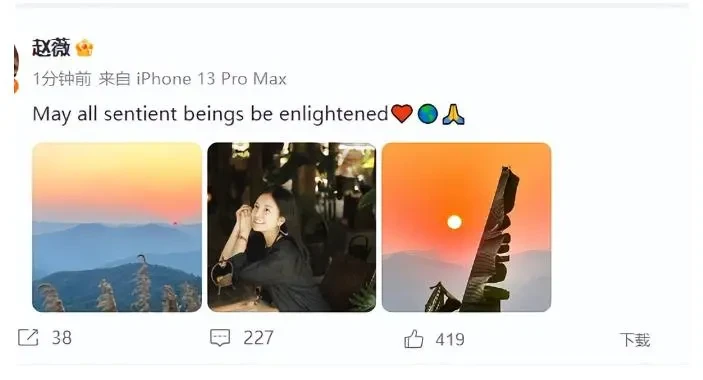703x380 pixels.
Task: Click the praying hands emoji
Action: tap(453, 114)
